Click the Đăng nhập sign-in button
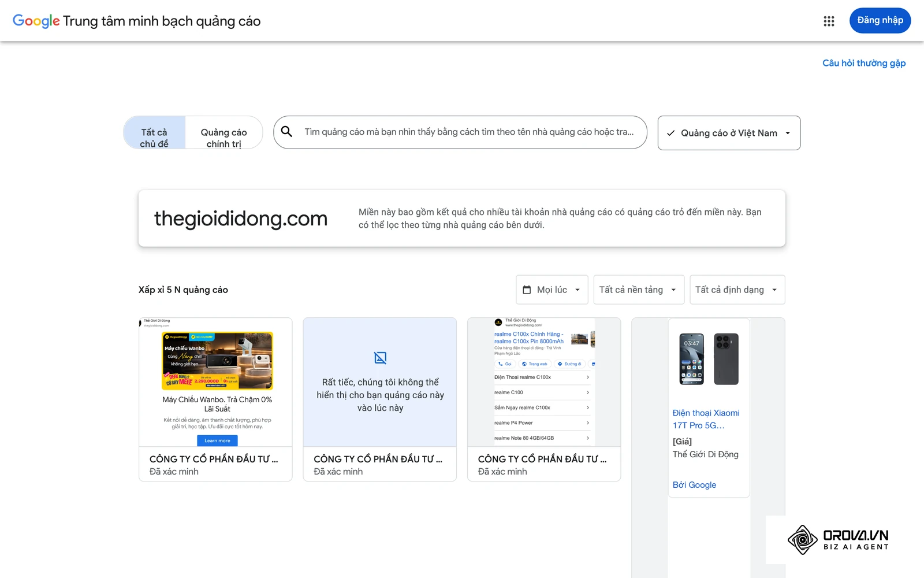This screenshot has height=578, width=924. click(880, 20)
